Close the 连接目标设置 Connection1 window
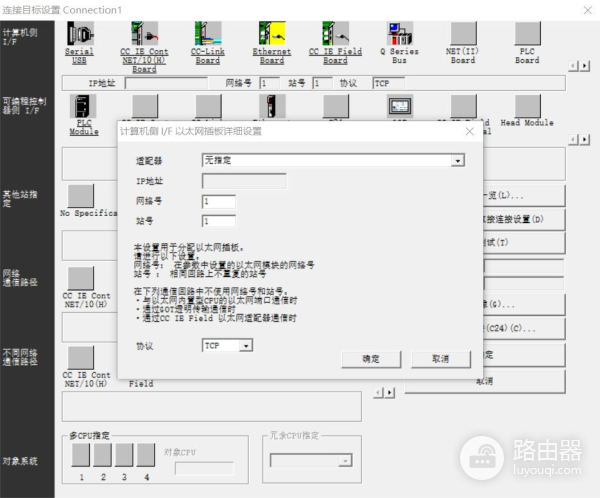Screen dimensions: 600x498 [587, 10]
